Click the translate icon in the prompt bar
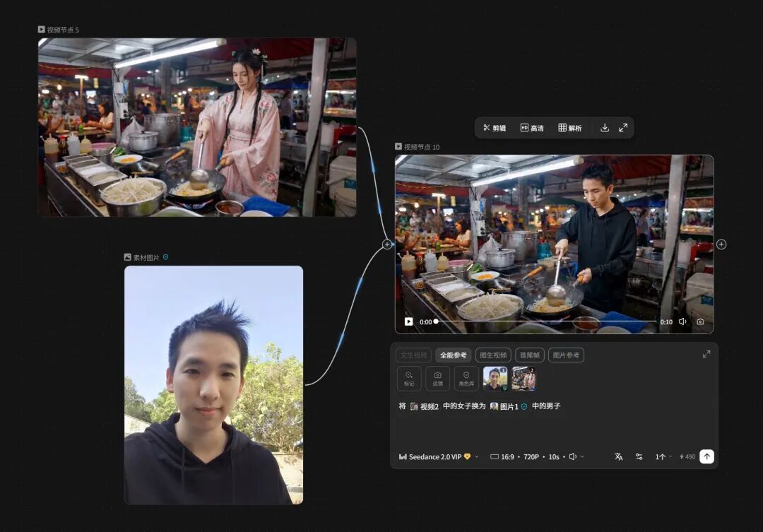Image resolution: width=763 pixels, height=532 pixels. (x=618, y=456)
